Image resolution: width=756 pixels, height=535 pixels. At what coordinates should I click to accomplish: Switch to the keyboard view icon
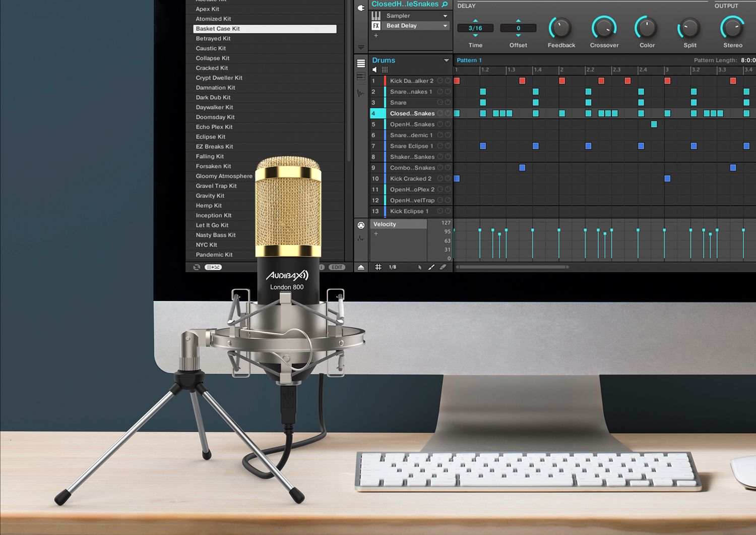click(x=361, y=76)
